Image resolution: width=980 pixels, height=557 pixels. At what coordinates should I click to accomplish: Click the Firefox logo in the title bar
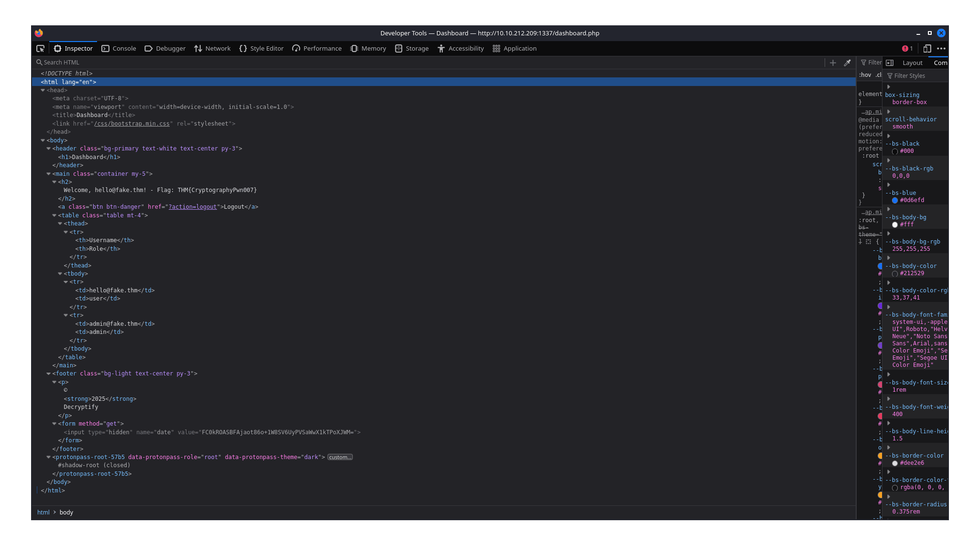[39, 33]
